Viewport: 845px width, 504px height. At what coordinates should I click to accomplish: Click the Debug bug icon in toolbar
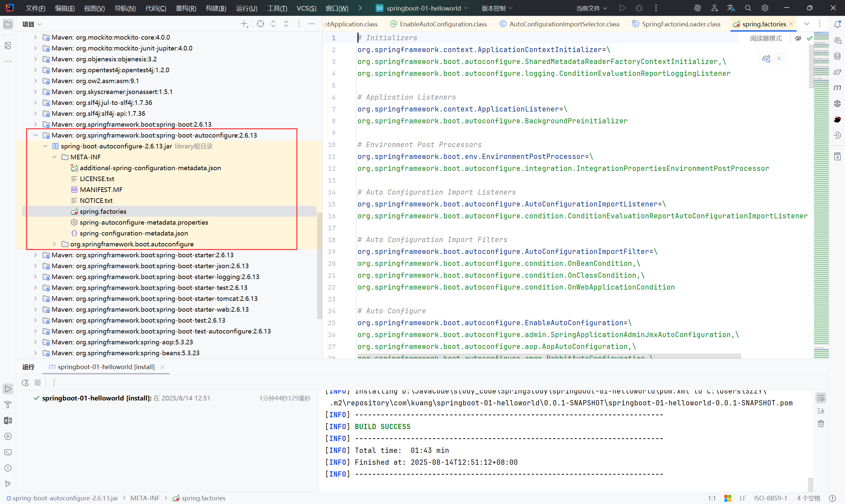[639, 8]
